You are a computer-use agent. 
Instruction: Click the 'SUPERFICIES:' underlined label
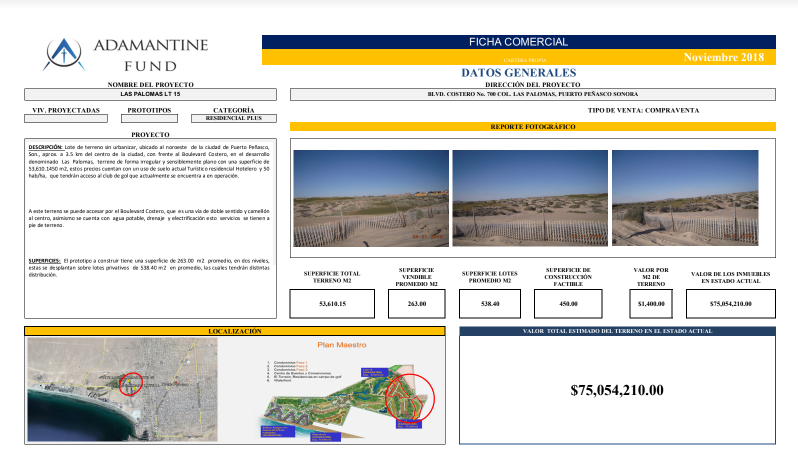pyautogui.click(x=44, y=261)
